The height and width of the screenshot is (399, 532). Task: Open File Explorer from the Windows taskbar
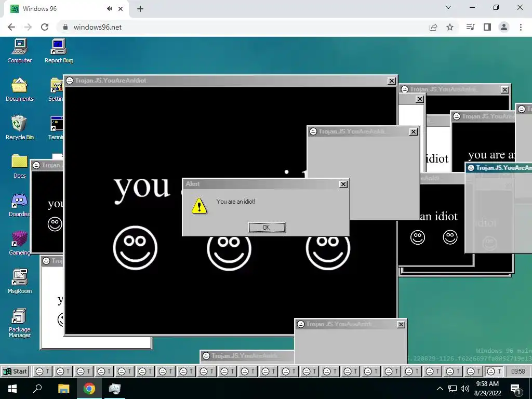(x=63, y=389)
